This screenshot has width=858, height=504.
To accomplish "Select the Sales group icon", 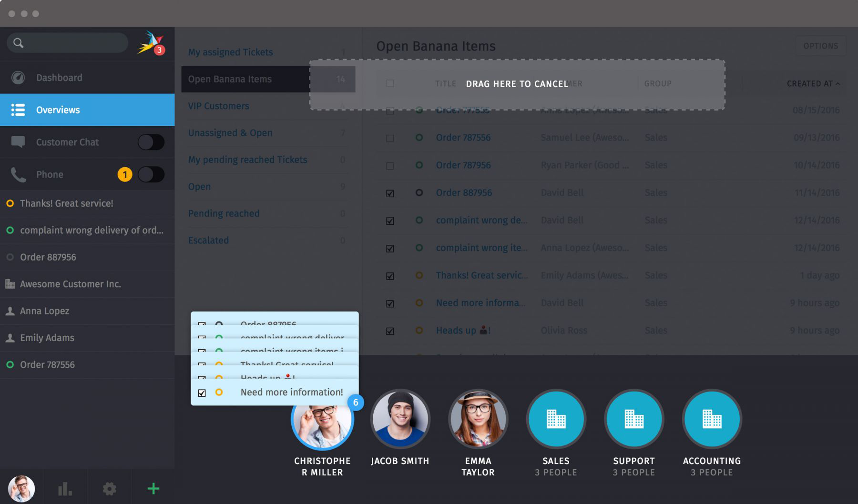I will [x=556, y=419].
